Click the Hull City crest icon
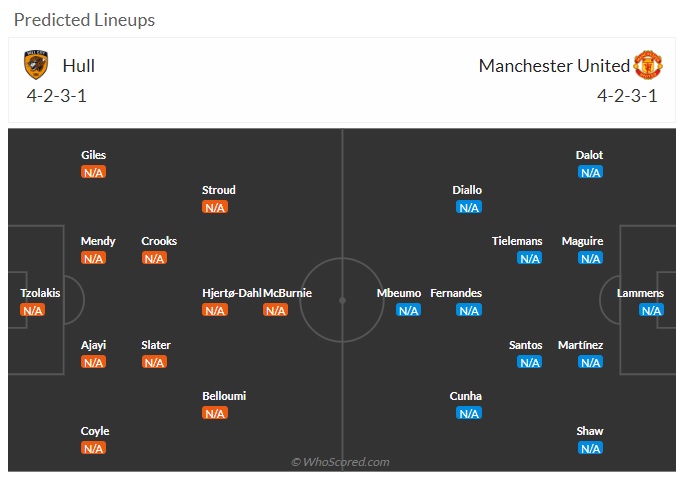683x481 pixels. click(36, 65)
